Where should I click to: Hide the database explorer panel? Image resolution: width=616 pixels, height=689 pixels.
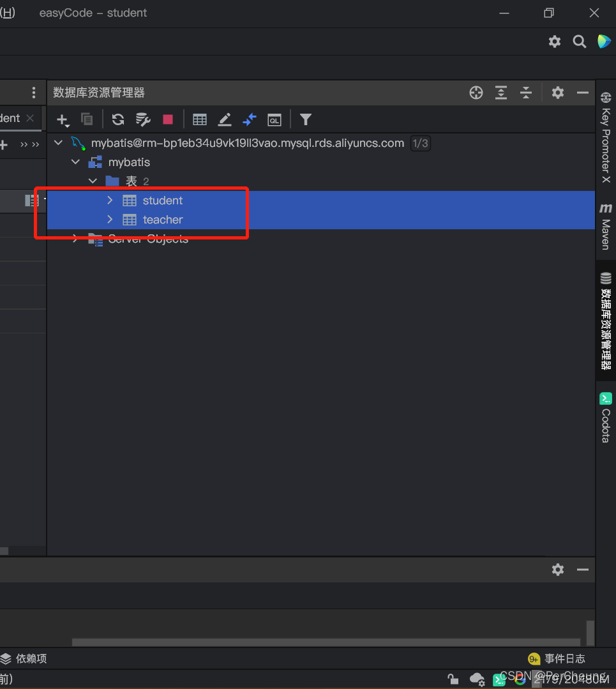[583, 93]
